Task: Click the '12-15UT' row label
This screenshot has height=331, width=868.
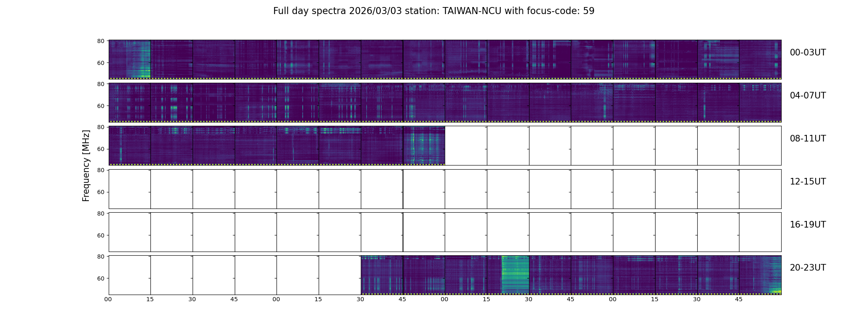Action: (x=808, y=182)
